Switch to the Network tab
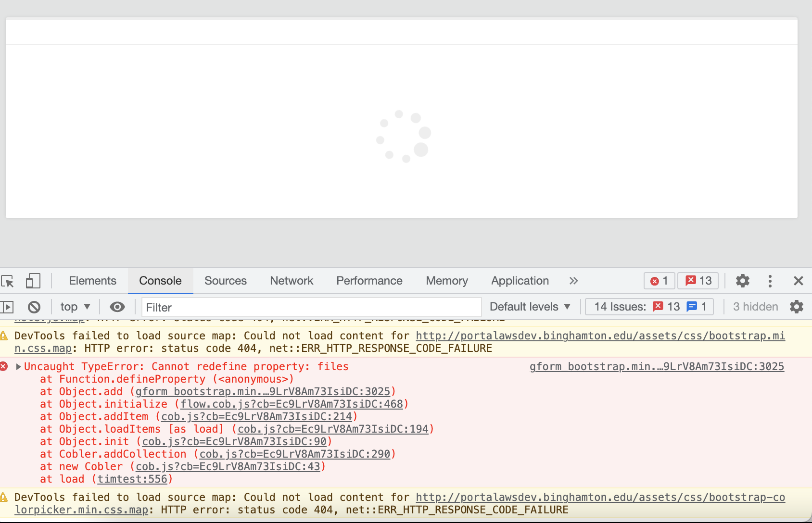Viewport: 812px width, 523px height. point(292,281)
